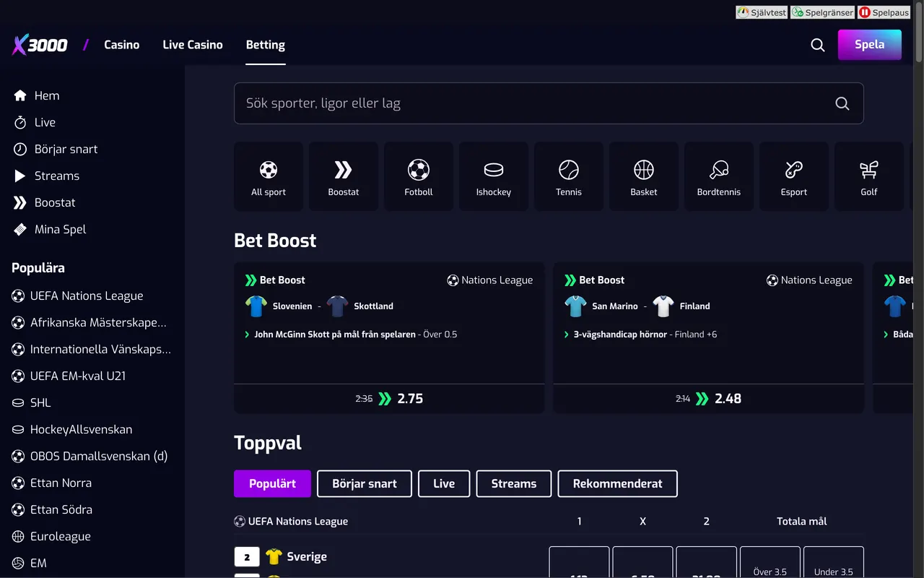
Task: Open Streams in the left sidebar
Action: (x=46, y=176)
